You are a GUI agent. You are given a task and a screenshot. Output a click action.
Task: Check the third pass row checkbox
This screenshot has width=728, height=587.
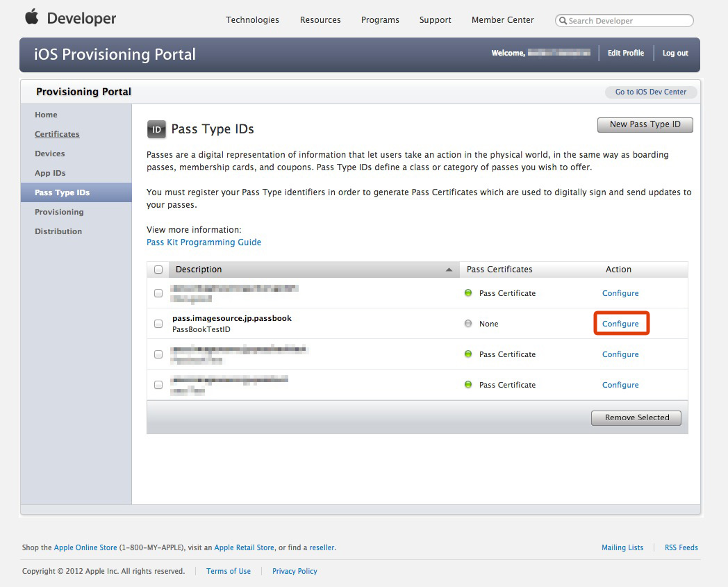point(158,354)
